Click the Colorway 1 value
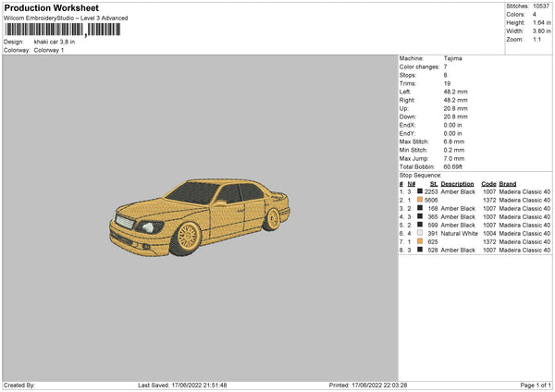555x392 pixels. click(49, 49)
